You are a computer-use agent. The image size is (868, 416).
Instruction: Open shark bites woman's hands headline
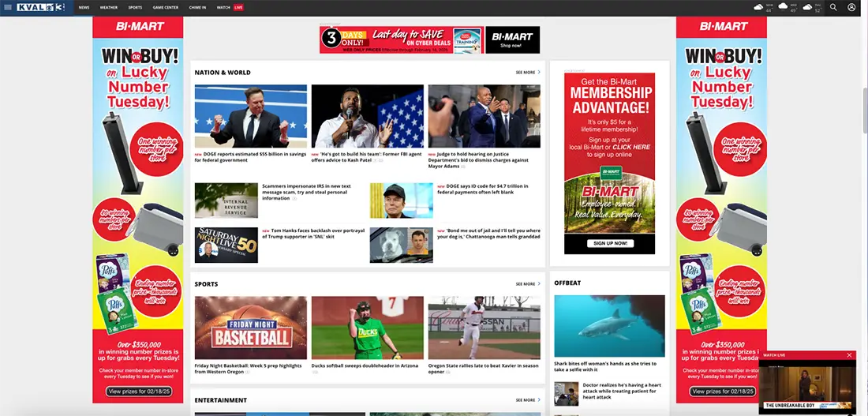605,367
